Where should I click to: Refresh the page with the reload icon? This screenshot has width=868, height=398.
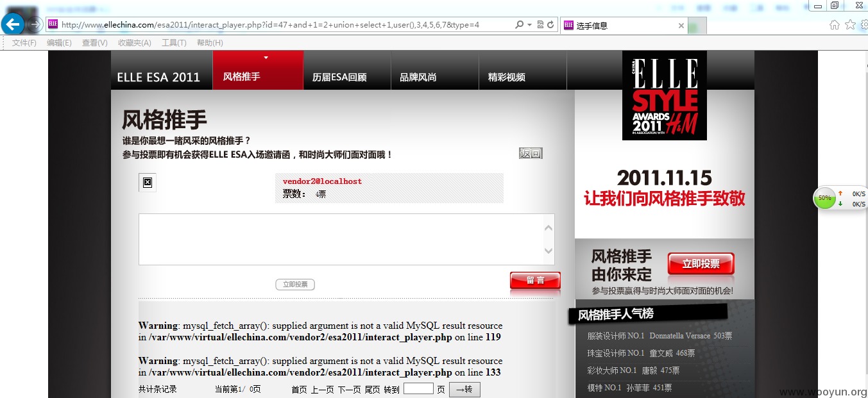[x=550, y=25]
